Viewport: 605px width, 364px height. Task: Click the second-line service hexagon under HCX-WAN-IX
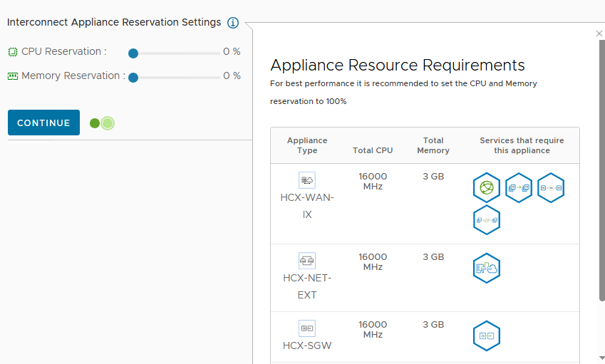487,220
